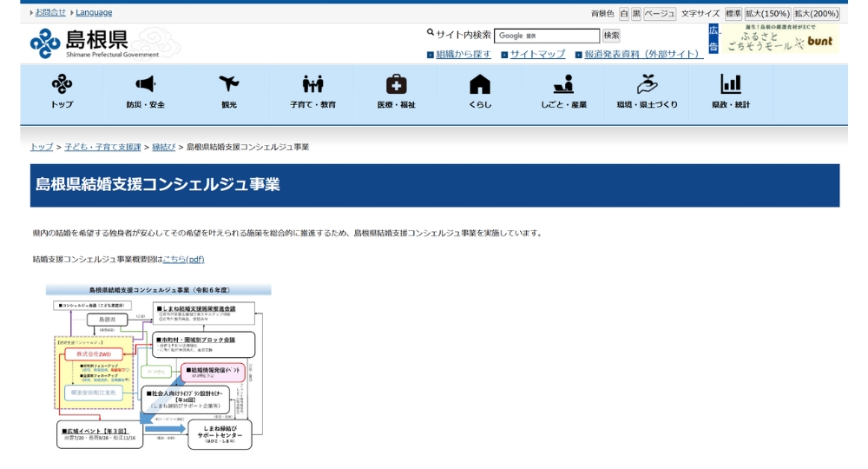Open しごと・産業 work menu
The height and width of the screenshot is (469, 868).
click(x=563, y=92)
